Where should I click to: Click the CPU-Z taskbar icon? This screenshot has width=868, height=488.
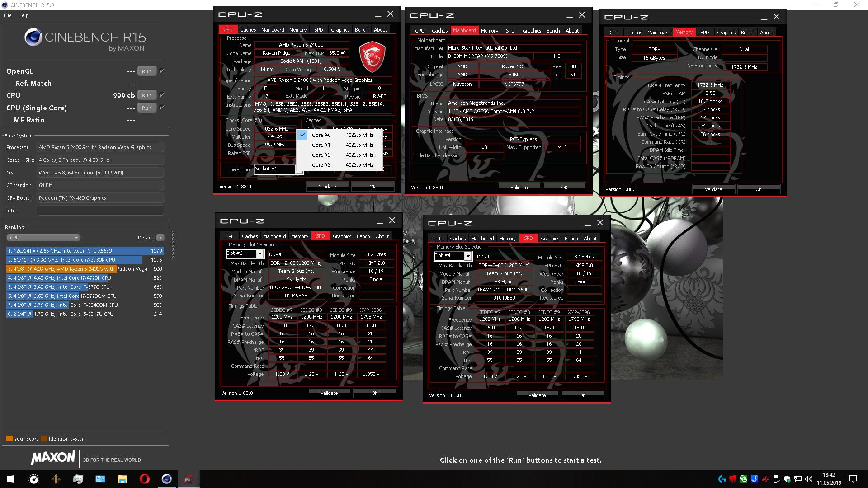coord(189,479)
